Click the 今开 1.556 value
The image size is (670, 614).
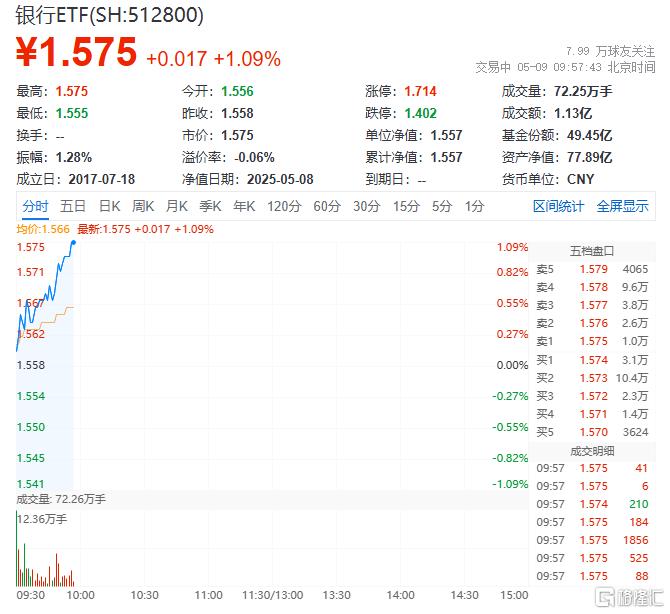[237, 91]
